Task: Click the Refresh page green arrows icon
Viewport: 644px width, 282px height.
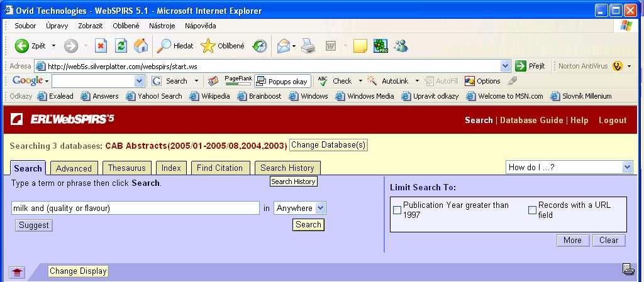Action: click(121, 46)
